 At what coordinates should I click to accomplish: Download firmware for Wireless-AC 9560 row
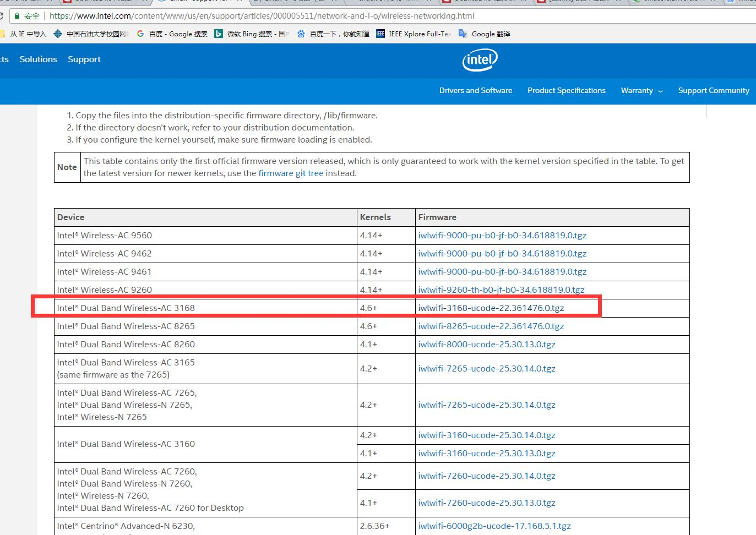coord(502,235)
